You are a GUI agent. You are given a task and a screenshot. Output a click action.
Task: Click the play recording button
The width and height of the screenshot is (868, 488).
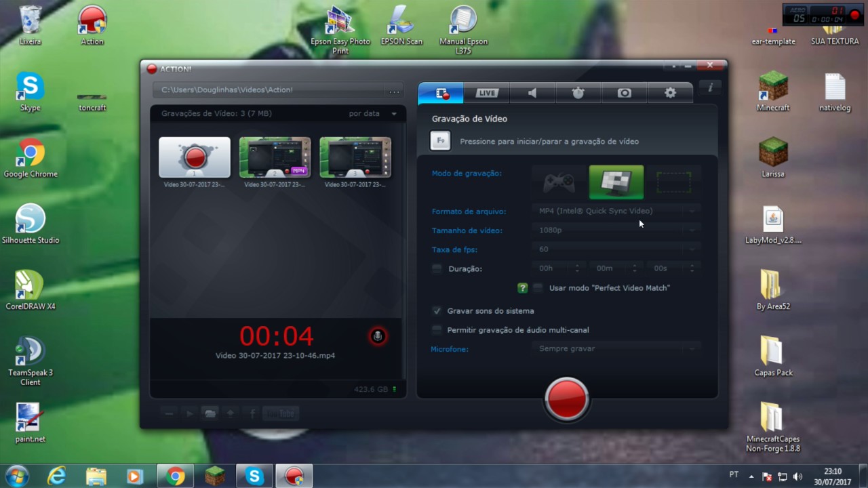(x=190, y=413)
